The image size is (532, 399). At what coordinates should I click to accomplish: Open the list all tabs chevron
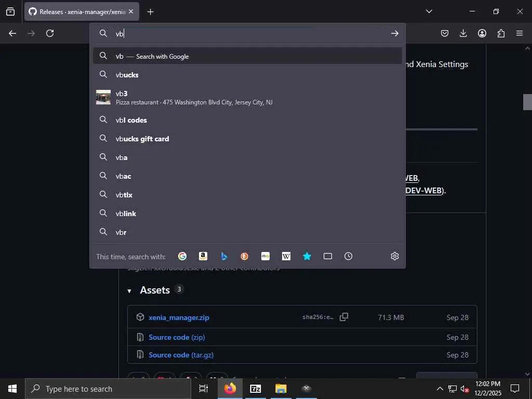click(429, 11)
